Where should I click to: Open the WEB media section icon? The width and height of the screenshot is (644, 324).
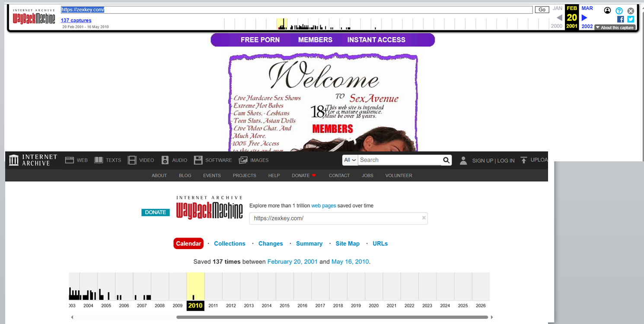click(70, 160)
